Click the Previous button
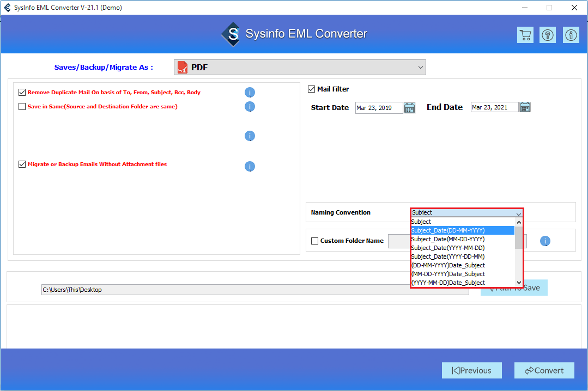 [471, 370]
